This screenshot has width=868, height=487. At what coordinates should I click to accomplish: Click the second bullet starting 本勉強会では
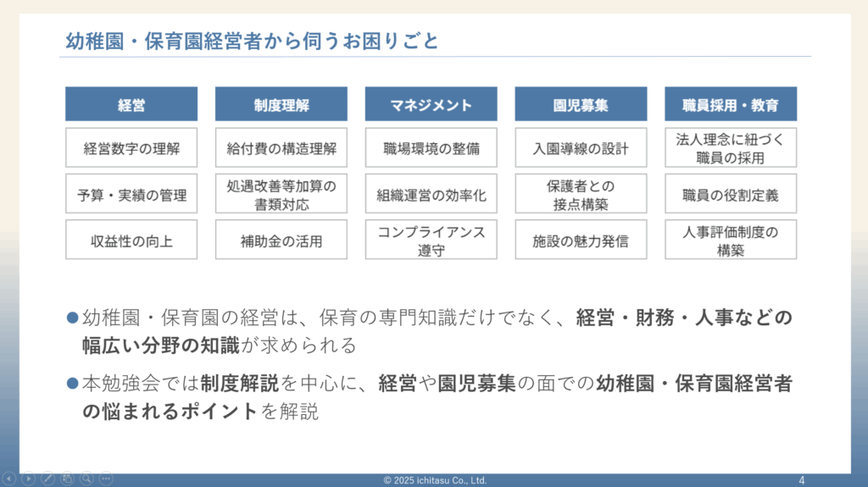[x=430, y=397]
